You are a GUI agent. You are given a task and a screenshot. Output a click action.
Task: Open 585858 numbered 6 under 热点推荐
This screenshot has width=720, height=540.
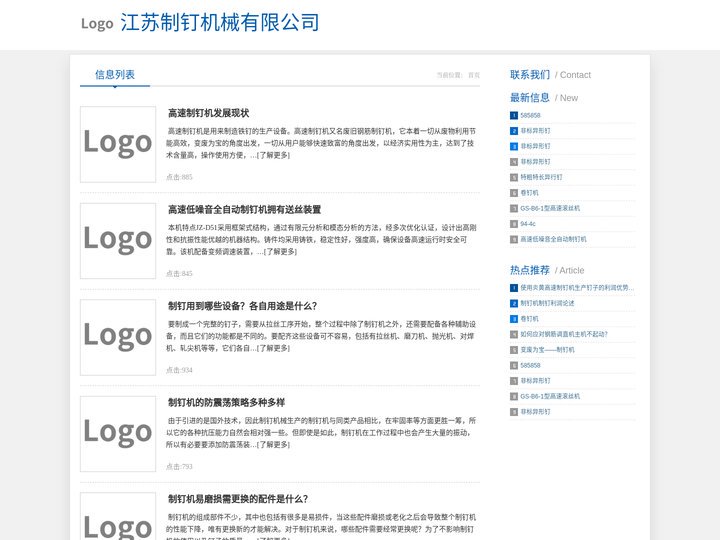pos(530,366)
